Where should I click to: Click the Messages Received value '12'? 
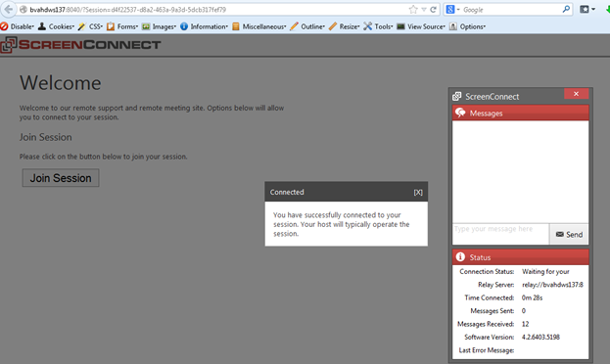pyautogui.click(x=525, y=324)
